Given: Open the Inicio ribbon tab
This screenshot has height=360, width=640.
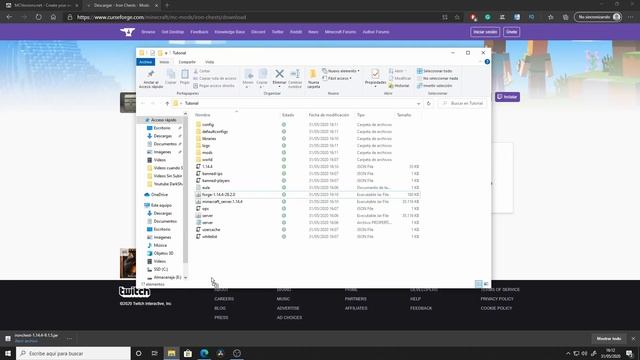Looking at the screenshot, I should (x=164, y=62).
